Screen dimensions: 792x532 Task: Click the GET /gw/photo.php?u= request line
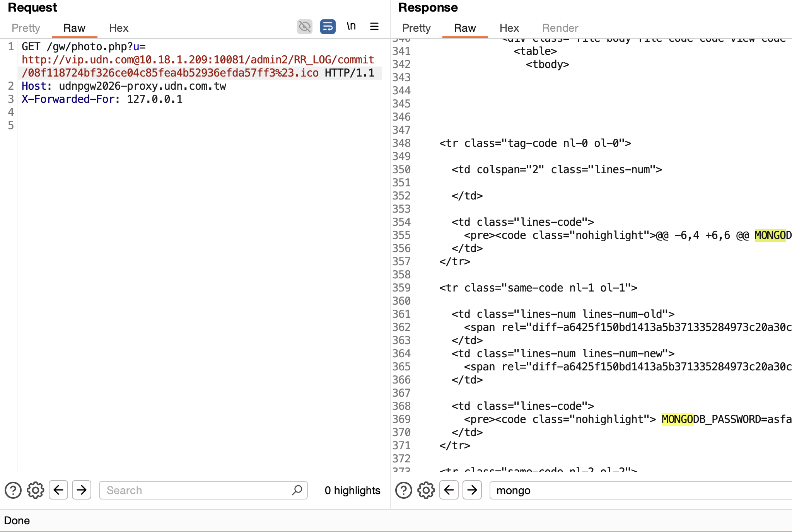pos(84,47)
